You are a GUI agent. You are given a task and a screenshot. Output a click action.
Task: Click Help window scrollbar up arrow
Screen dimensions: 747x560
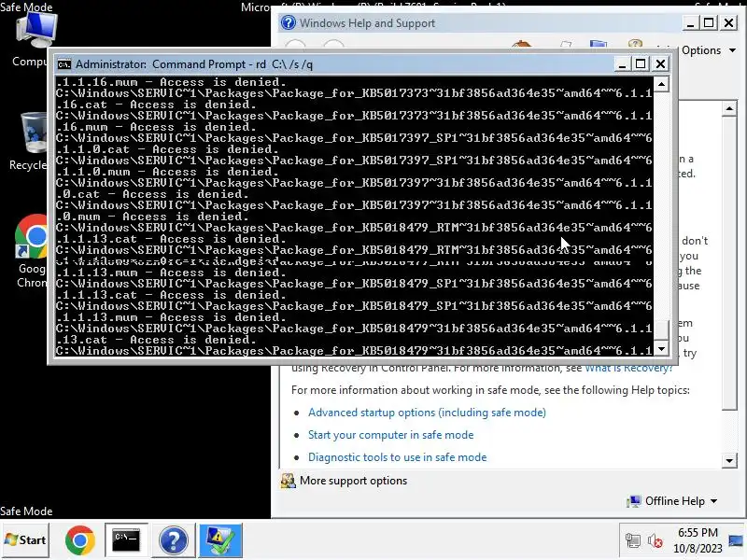pyautogui.click(x=729, y=108)
